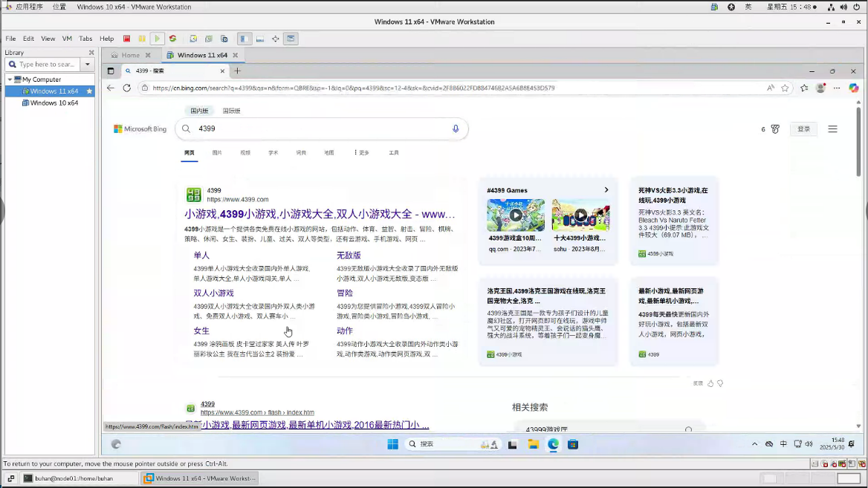Image resolution: width=868 pixels, height=488 pixels.
Task: Click the Edge address bar URL
Action: 353,88
